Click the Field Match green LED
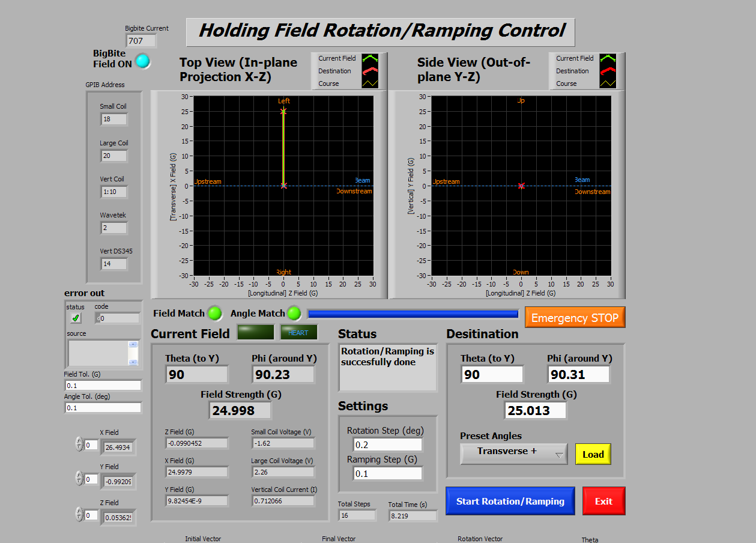Screen dimensions: 756x543 pyautogui.click(x=214, y=313)
